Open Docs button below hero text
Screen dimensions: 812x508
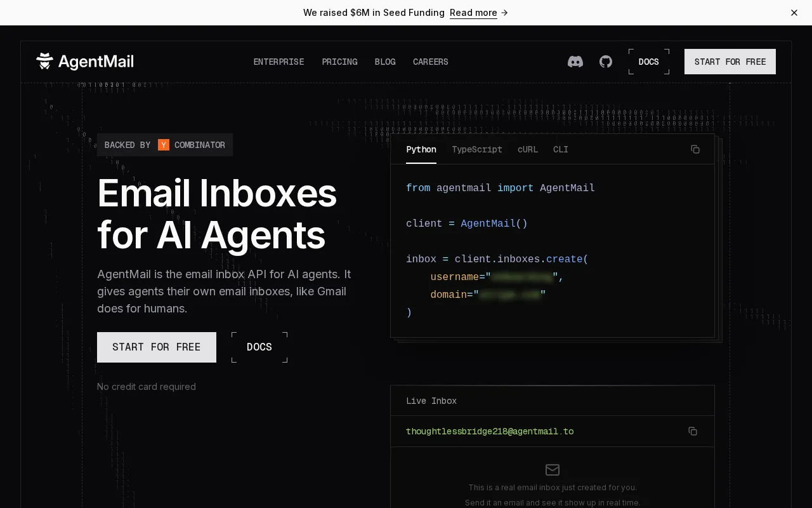tap(259, 347)
